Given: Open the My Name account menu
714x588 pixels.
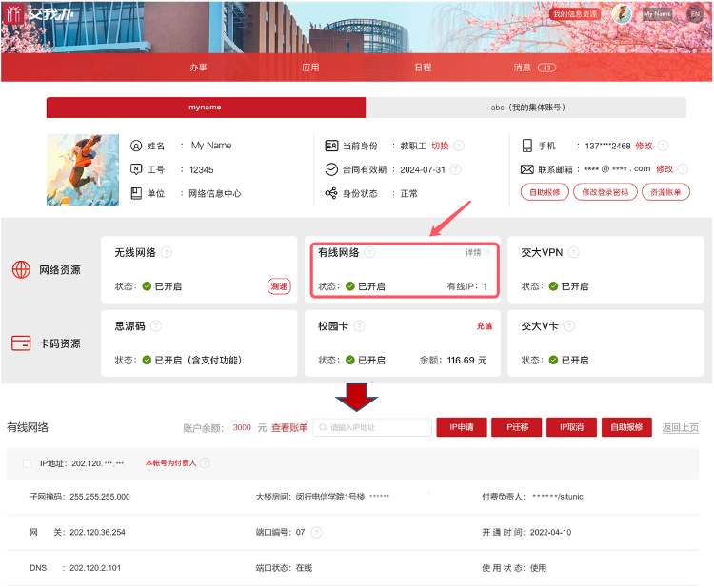Looking at the screenshot, I should [x=657, y=14].
